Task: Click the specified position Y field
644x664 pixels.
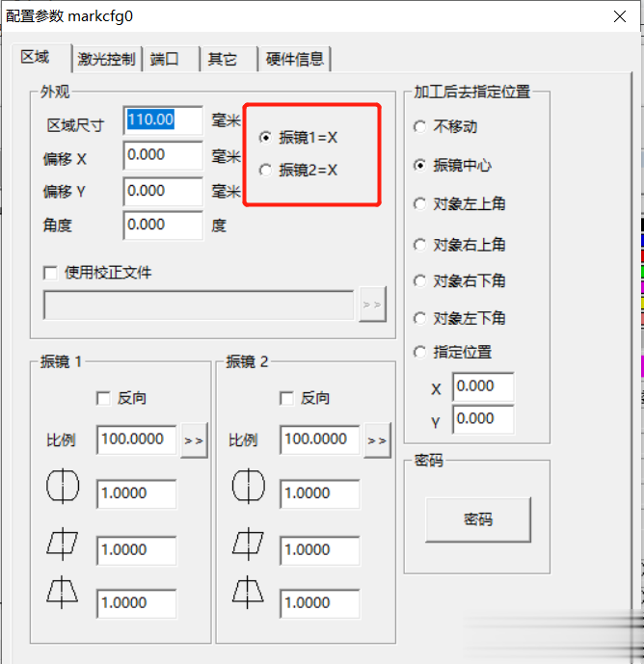Action: [x=483, y=419]
